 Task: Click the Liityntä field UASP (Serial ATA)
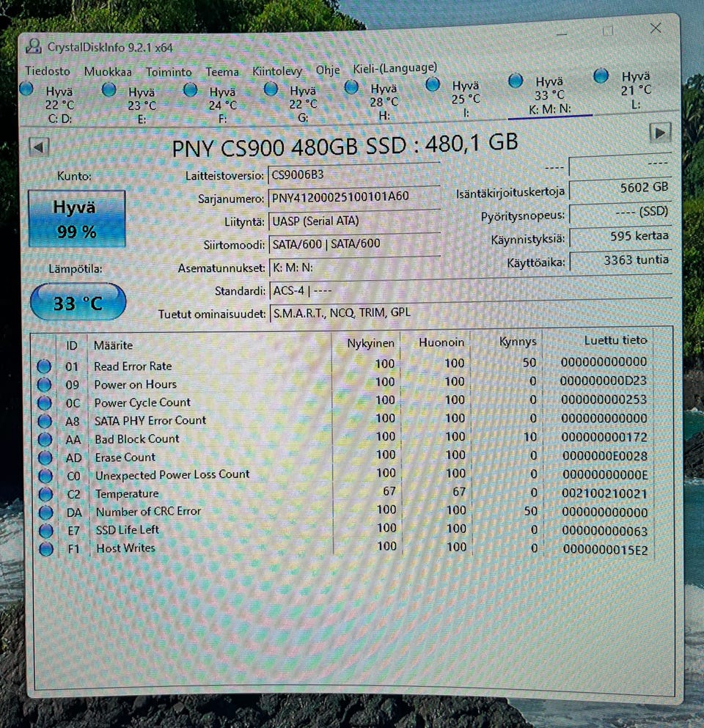pyautogui.click(x=354, y=221)
